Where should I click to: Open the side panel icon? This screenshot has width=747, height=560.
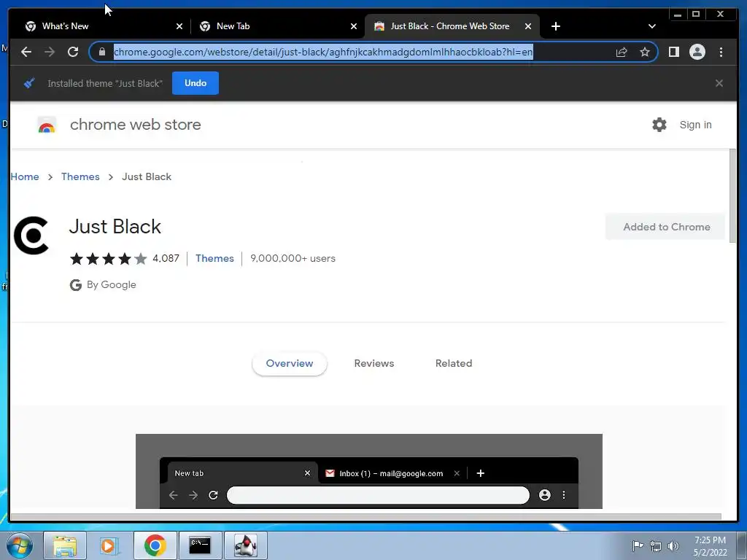pyautogui.click(x=673, y=52)
